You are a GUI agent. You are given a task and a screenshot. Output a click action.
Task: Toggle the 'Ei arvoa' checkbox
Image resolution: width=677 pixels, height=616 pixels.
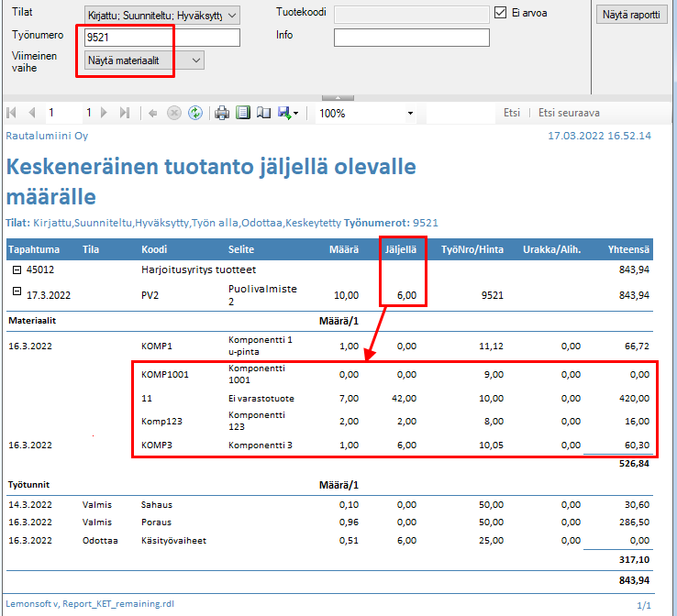[x=500, y=13]
